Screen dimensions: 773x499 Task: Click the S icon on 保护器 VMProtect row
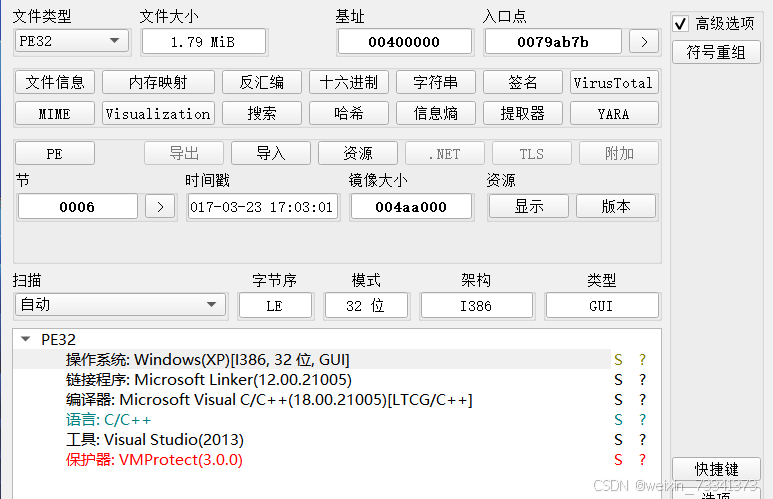tap(618, 460)
